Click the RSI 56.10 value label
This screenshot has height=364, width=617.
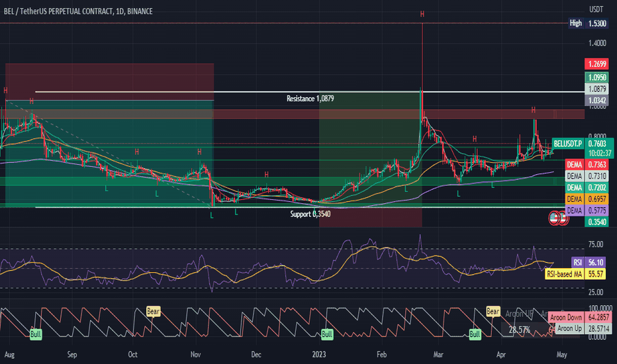tap(589, 263)
